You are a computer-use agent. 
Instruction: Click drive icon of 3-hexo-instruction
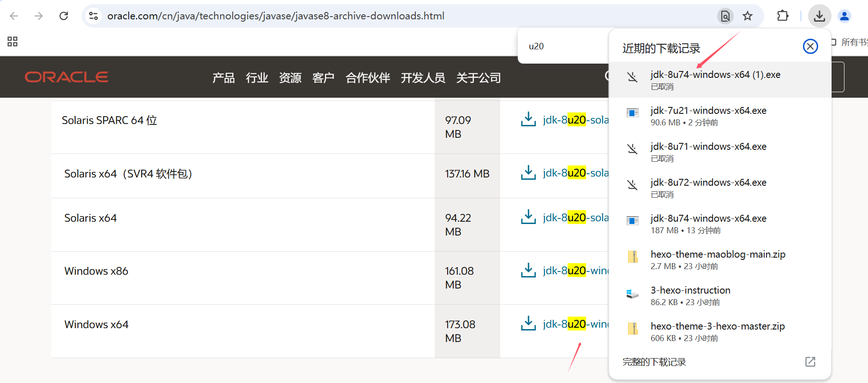click(632, 294)
